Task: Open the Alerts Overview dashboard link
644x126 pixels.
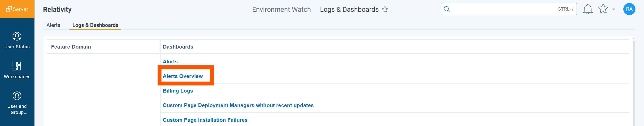Action: click(183, 76)
